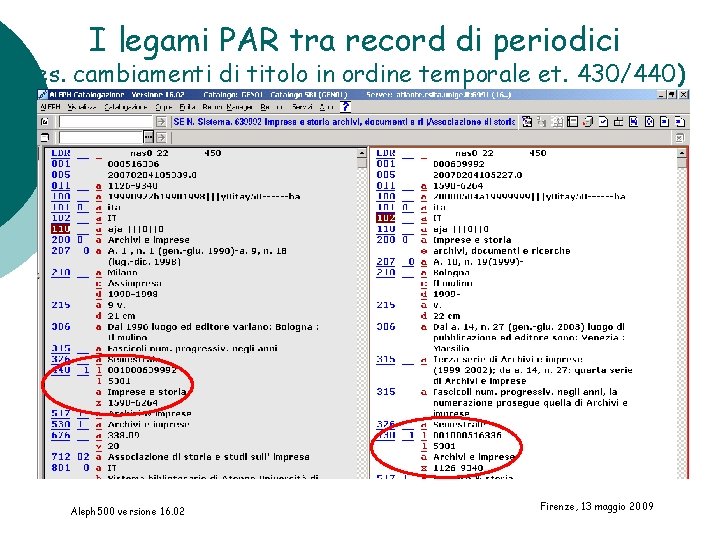Click the page-with-circle toolbar icon
The width and height of the screenshot is (720, 540).
pyautogui.click(x=649, y=122)
